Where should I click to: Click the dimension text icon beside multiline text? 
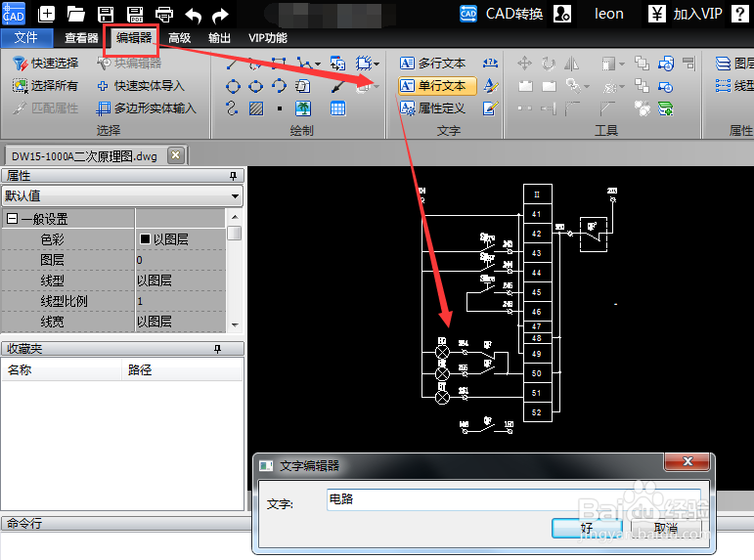tap(490, 63)
